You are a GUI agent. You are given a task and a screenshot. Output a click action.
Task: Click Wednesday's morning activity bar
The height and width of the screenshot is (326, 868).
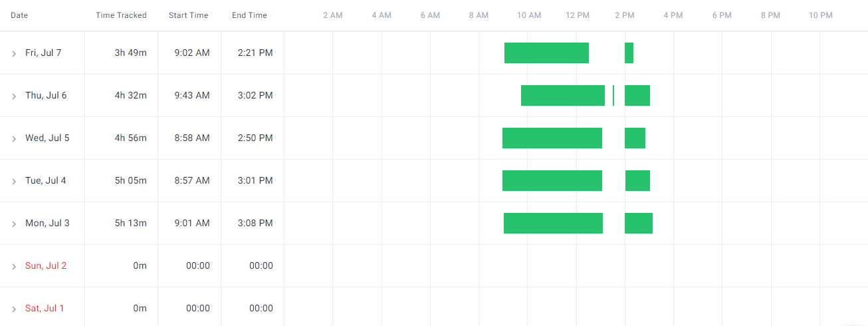pyautogui.click(x=552, y=138)
